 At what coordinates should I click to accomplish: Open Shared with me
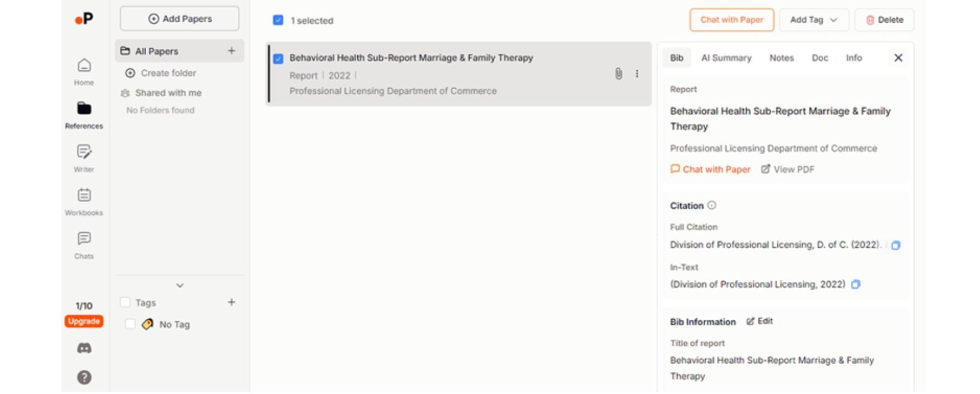tap(161, 93)
